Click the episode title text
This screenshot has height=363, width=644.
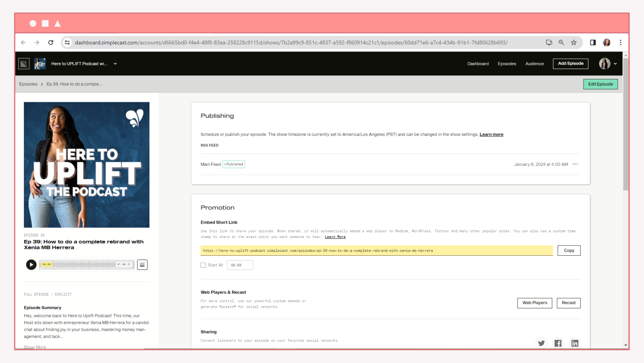coord(84,244)
